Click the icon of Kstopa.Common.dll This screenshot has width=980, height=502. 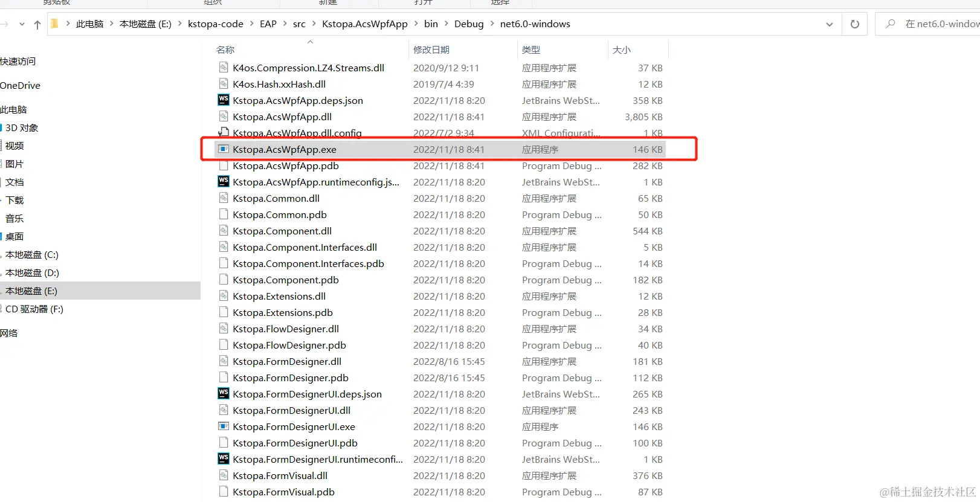pyautogui.click(x=224, y=198)
